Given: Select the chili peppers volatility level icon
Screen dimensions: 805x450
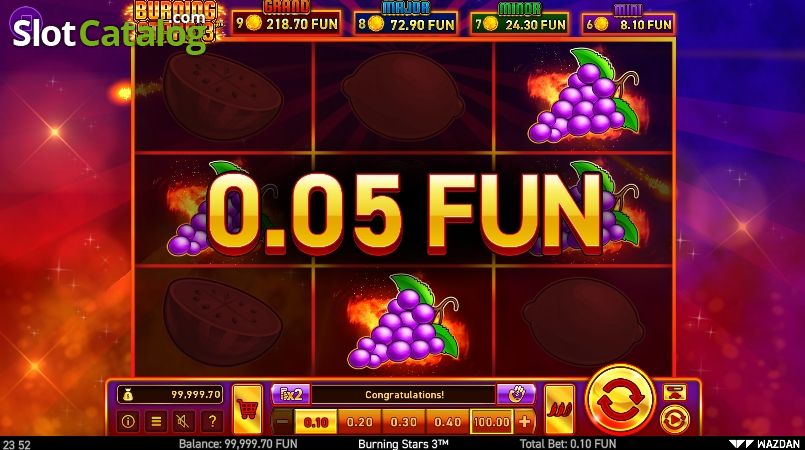Looking at the screenshot, I should click(x=559, y=409).
